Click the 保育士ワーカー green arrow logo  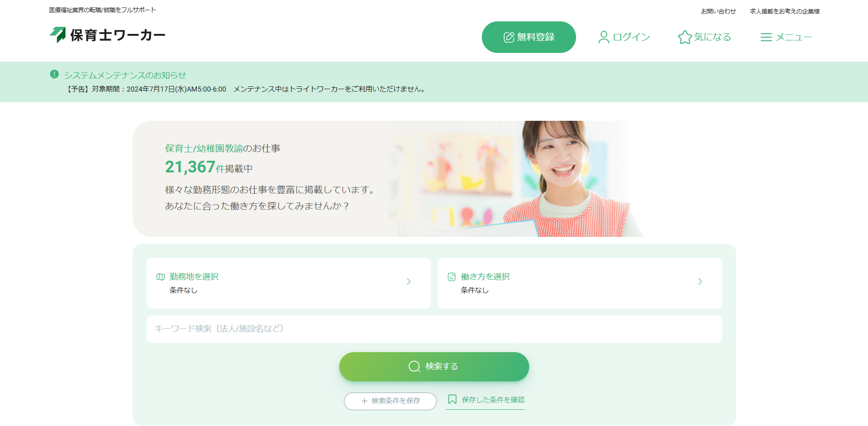click(58, 35)
